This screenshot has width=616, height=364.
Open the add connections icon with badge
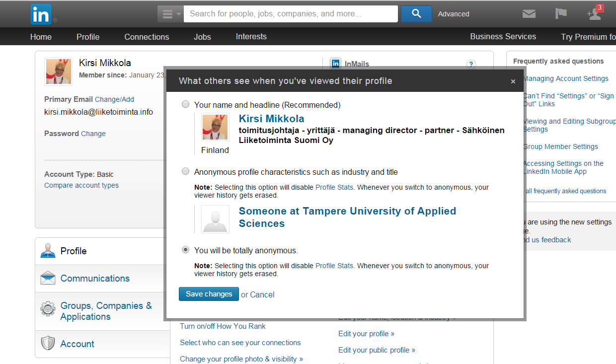[x=595, y=13]
